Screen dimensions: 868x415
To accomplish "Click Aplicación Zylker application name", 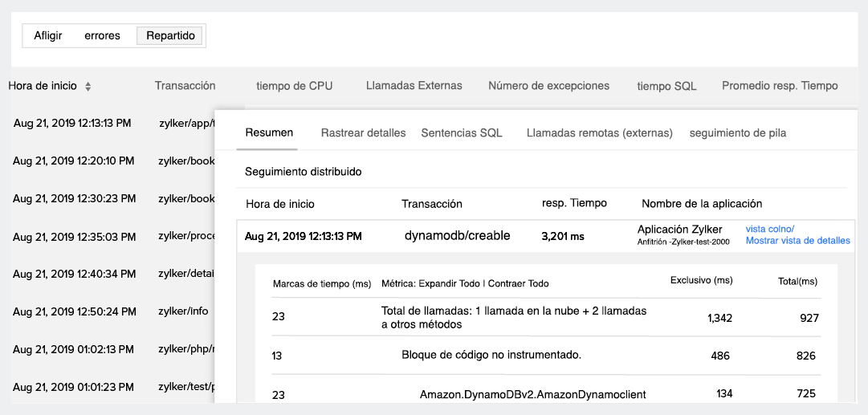I will pyautogui.click(x=680, y=229).
